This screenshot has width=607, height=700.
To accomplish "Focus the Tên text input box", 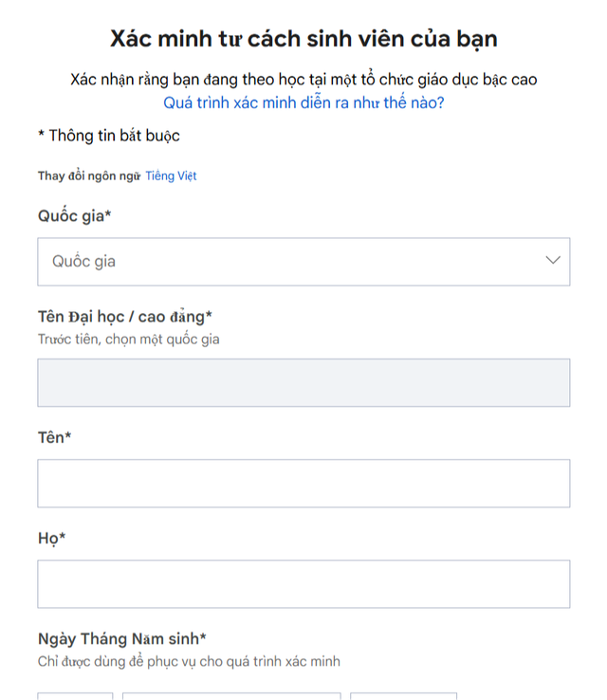I will [303, 483].
